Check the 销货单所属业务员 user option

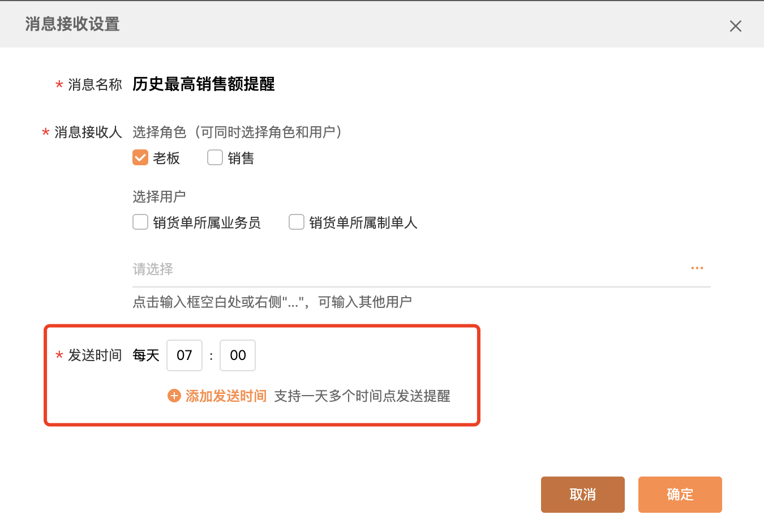pyautogui.click(x=140, y=222)
